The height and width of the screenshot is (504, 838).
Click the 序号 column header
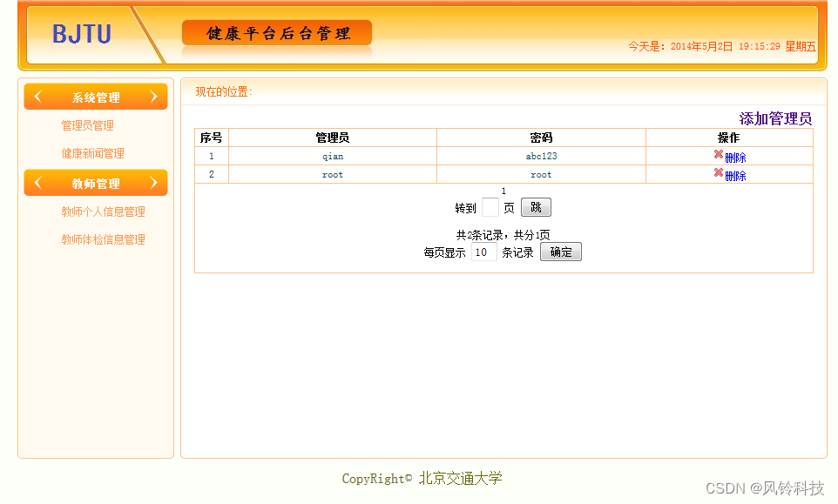click(211, 138)
